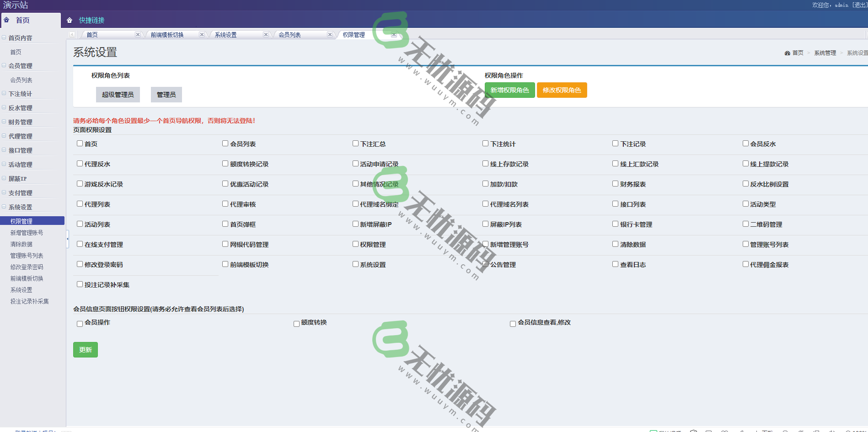The image size is (868, 432).
Task: Click the sidebar collapse handle arrow
Action: [x=67, y=239]
